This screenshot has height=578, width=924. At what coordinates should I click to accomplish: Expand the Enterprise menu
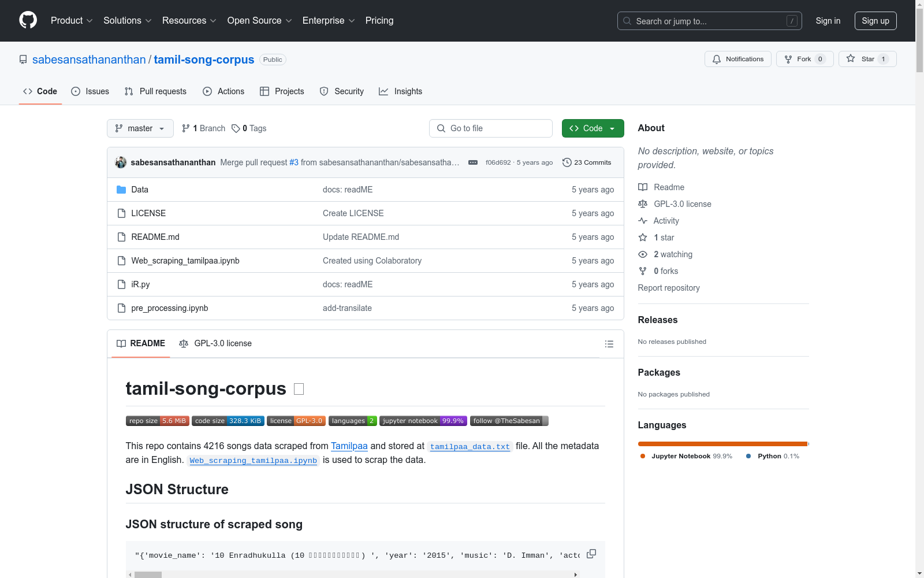(x=329, y=21)
